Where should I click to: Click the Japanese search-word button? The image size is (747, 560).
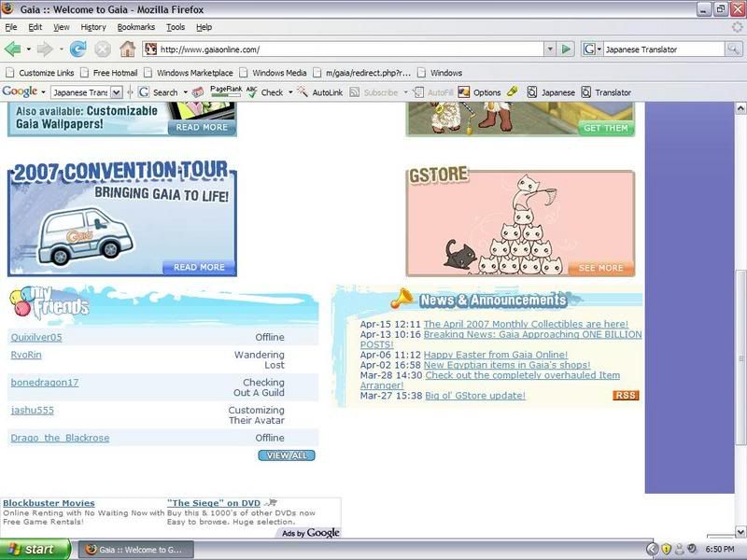[x=551, y=92]
